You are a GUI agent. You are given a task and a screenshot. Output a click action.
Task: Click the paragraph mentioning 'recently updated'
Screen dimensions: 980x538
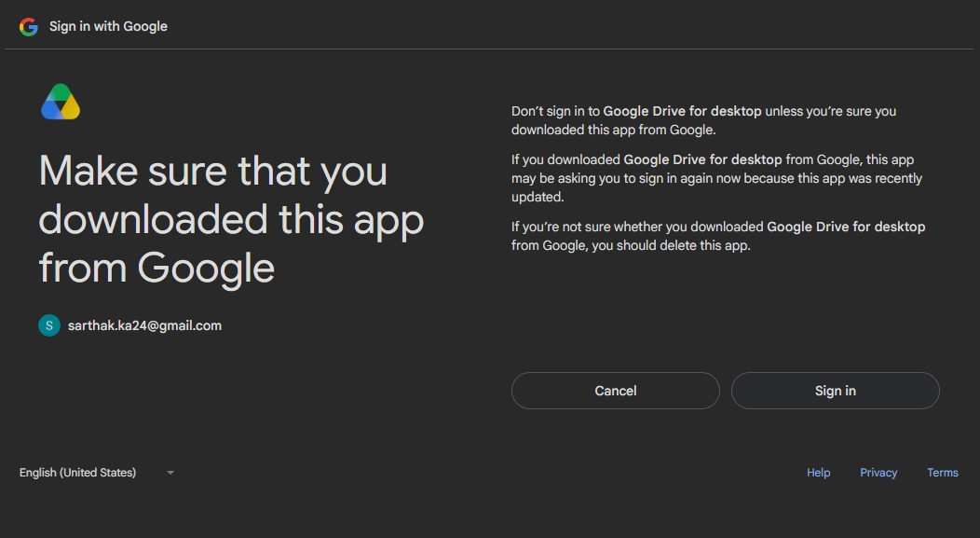(x=717, y=178)
